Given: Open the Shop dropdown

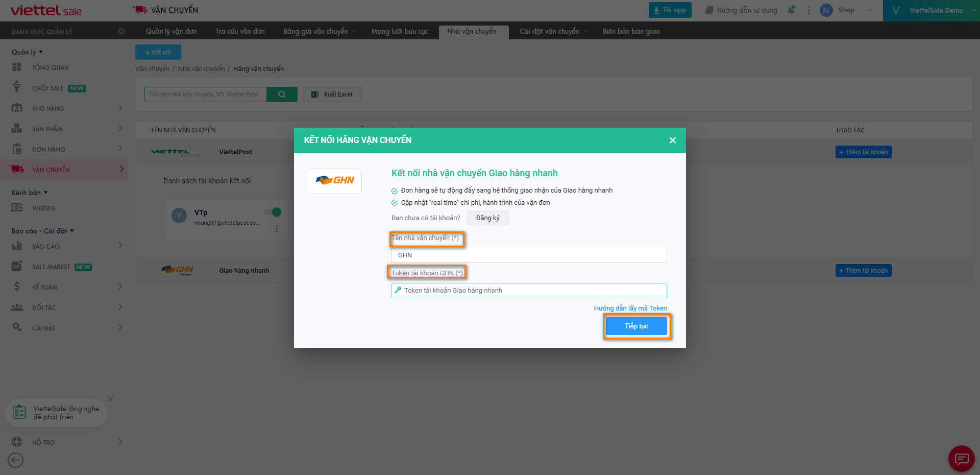Looking at the screenshot, I should (x=854, y=10).
